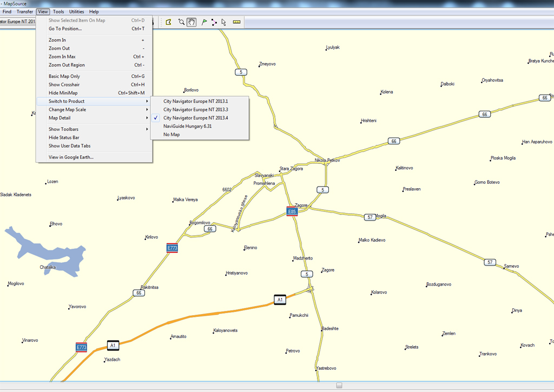Click the E85 highway shield on map
554x392 pixels.
[x=292, y=211]
